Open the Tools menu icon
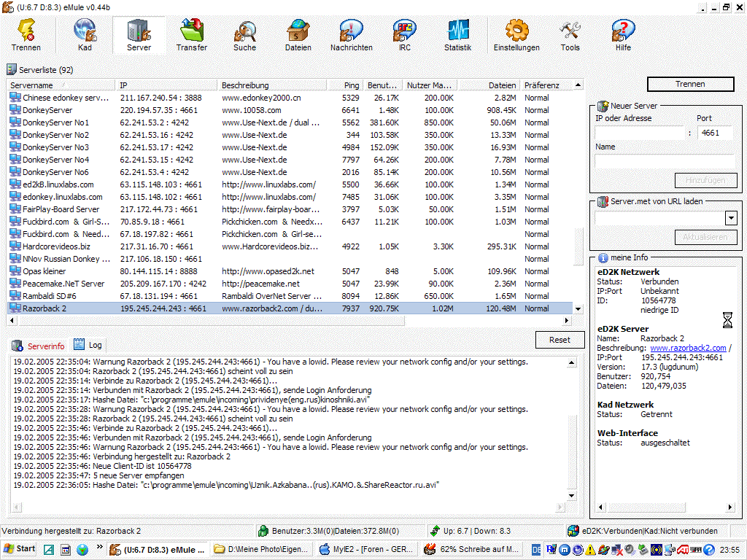This screenshot has height=560, width=747. (x=570, y=35)
